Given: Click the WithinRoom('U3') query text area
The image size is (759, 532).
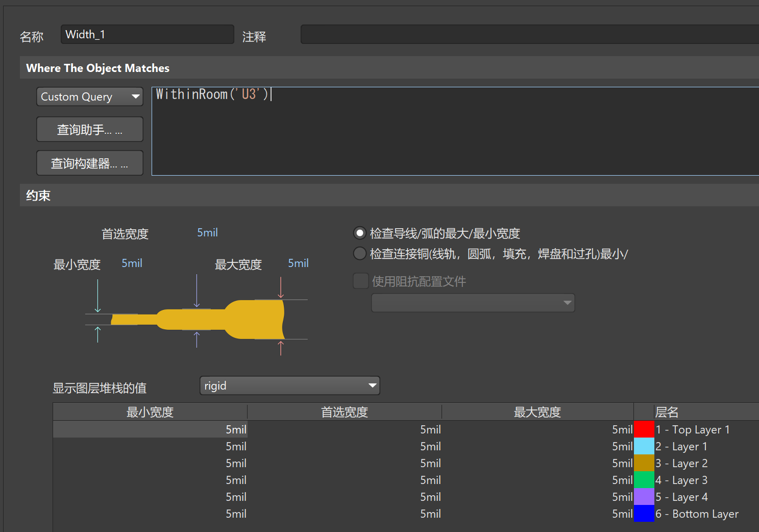Looking at the screenshot, I should coord(454,131).
